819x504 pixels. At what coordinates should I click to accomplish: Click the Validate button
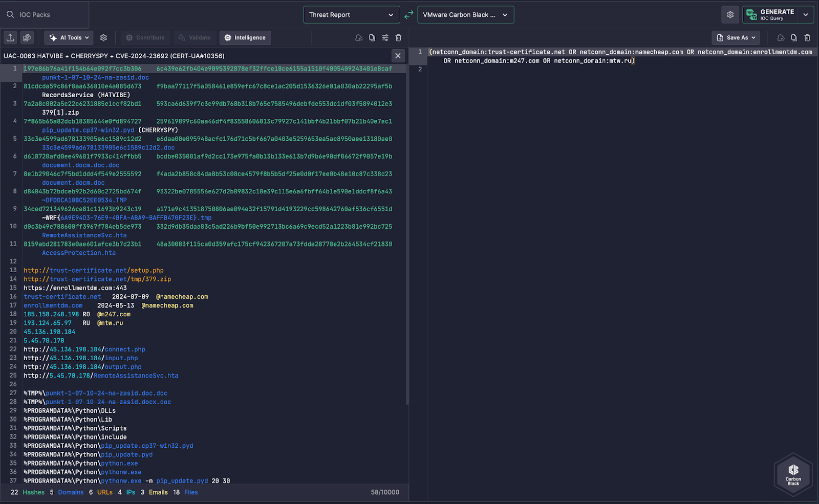point(195,37)
